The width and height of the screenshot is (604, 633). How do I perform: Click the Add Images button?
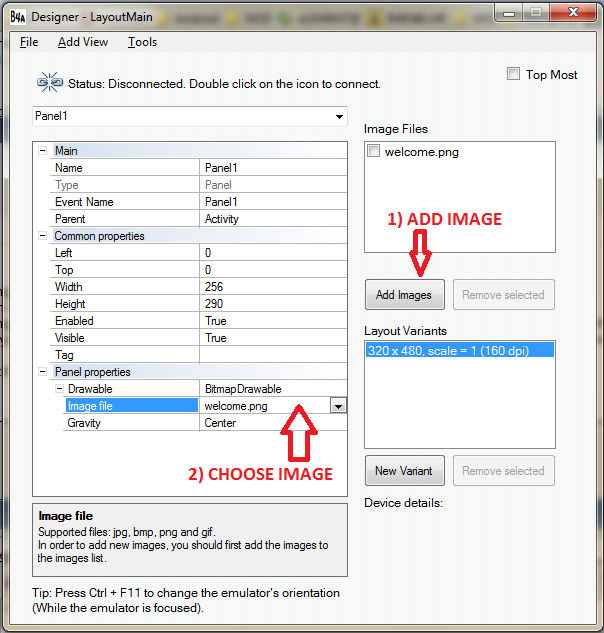405,295
